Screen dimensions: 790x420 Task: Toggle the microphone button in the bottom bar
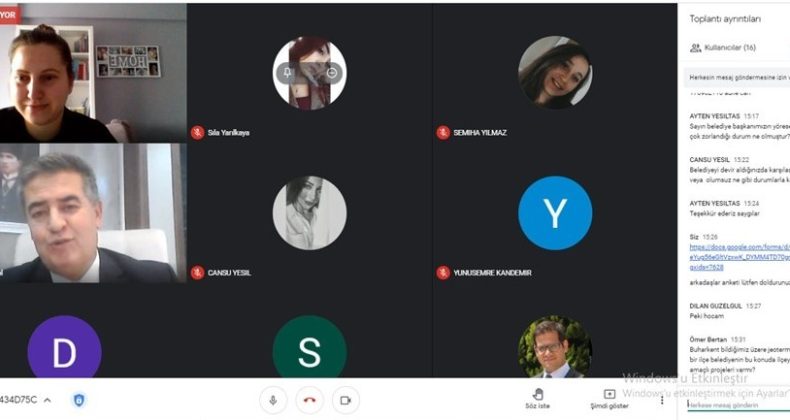(x=273, y=400)
